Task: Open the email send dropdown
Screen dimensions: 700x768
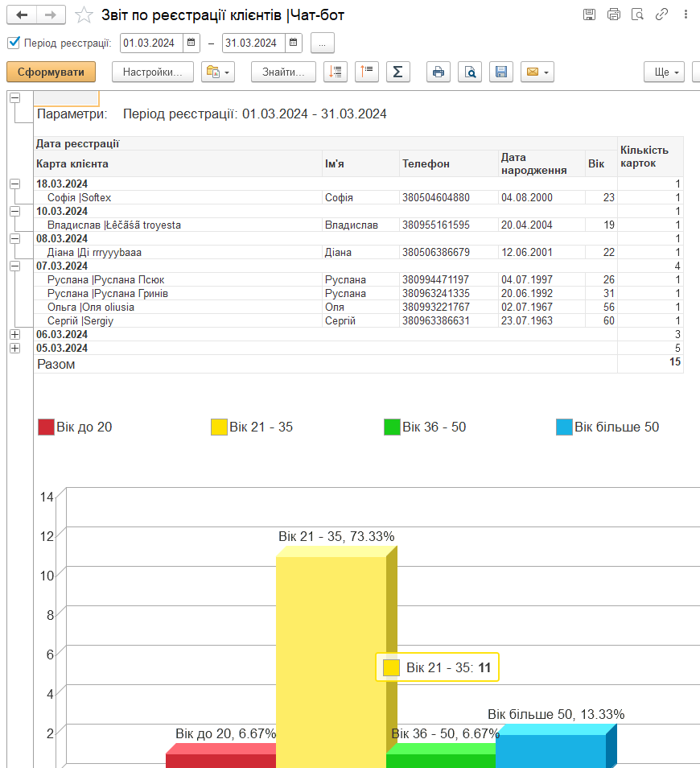Action: click(537, 72)
